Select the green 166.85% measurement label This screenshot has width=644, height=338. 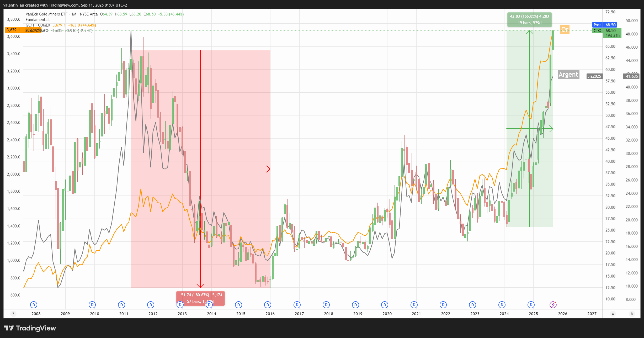click(529, 20)
